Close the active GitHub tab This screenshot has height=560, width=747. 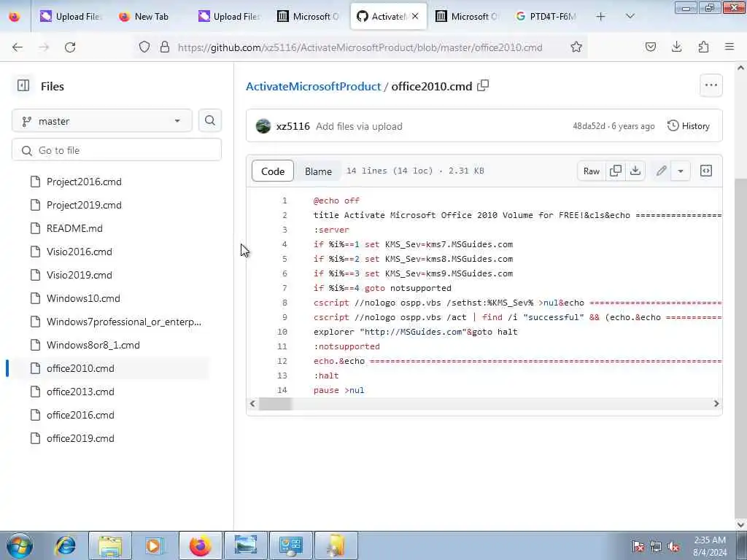tap(415, 17)
